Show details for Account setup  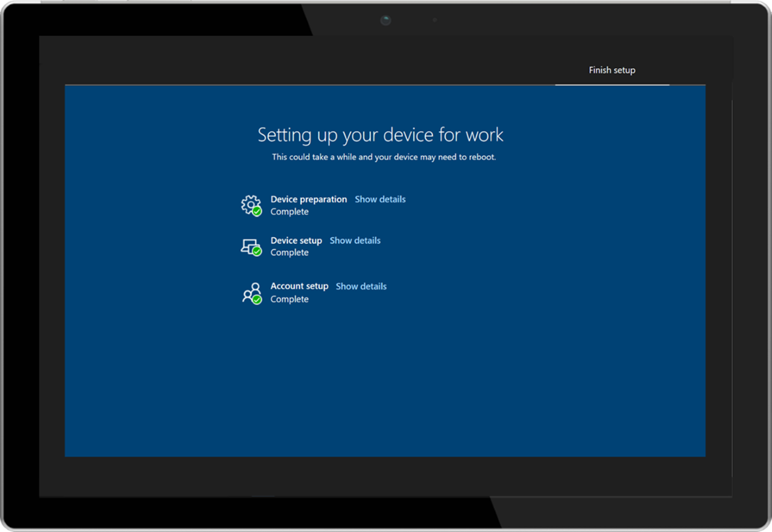click(361, 286)
